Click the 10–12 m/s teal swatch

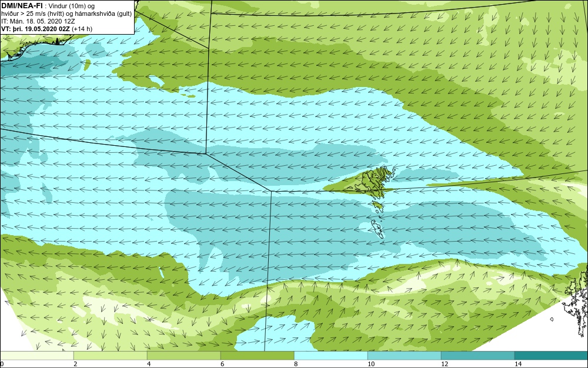[405, 356]
